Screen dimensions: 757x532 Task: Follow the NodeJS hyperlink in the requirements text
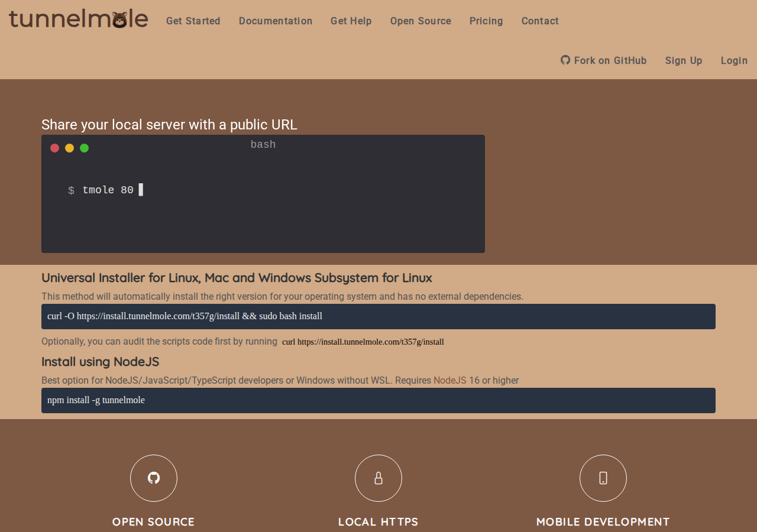click(450, 380)
